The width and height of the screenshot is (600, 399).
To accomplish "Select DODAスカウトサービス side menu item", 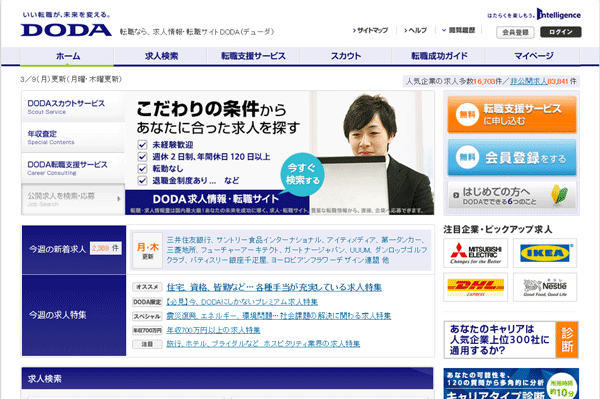I will (73, 106).
